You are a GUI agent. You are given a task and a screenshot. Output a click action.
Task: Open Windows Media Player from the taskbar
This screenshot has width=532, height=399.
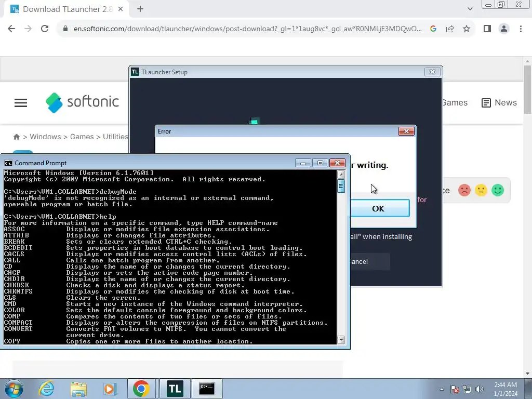(109, 389)
